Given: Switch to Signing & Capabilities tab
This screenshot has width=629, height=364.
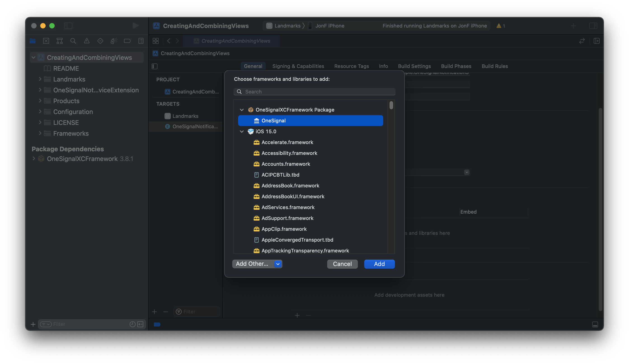Looking at the screenshot, I should click(298, 66).
